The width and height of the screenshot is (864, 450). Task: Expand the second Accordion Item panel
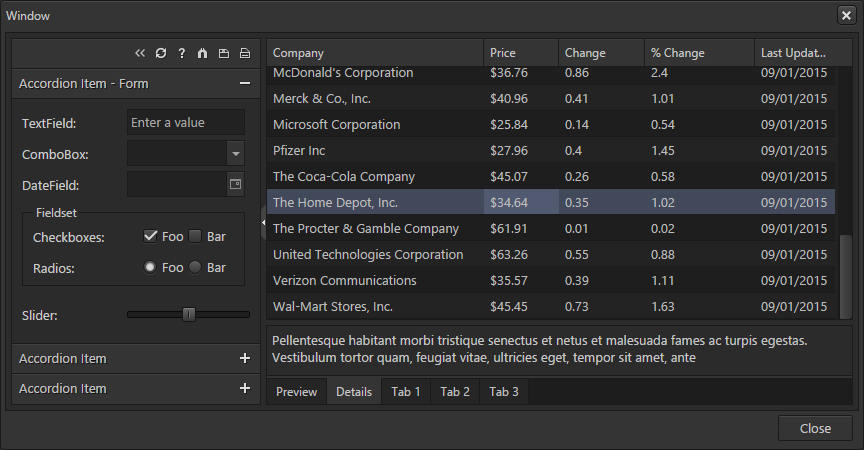[245, 358]
